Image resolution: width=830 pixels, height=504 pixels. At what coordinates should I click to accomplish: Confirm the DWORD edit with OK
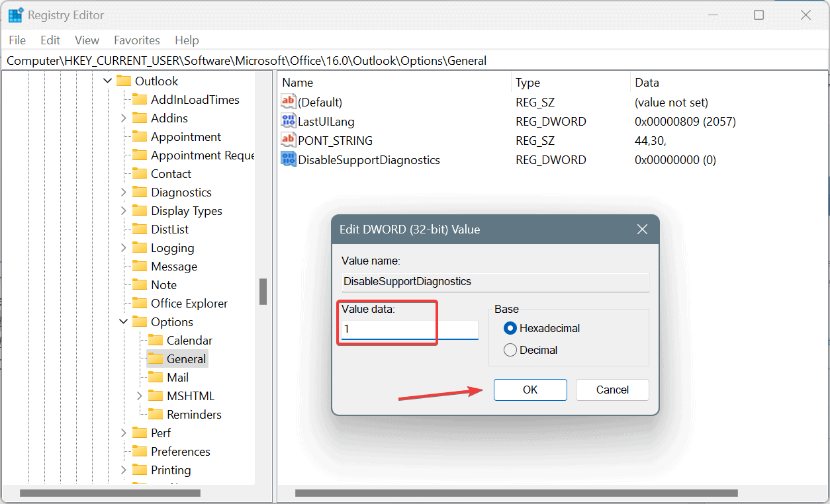[x=530, y=390]
